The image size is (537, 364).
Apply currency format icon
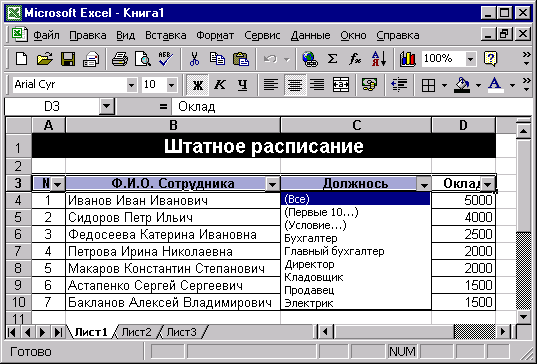[x=369, y=85]
